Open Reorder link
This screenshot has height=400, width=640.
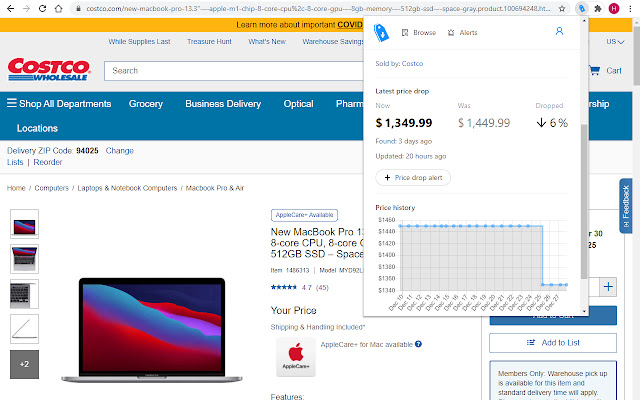48,162
